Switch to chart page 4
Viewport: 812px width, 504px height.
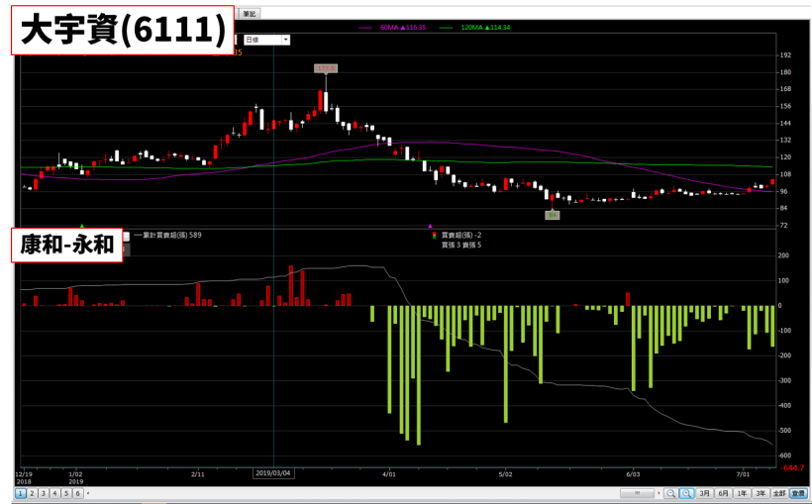click(x=54, y=493)
